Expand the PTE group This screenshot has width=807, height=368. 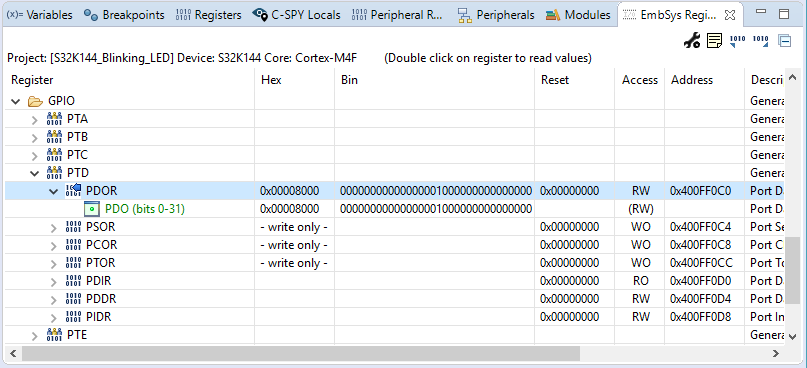34,337
